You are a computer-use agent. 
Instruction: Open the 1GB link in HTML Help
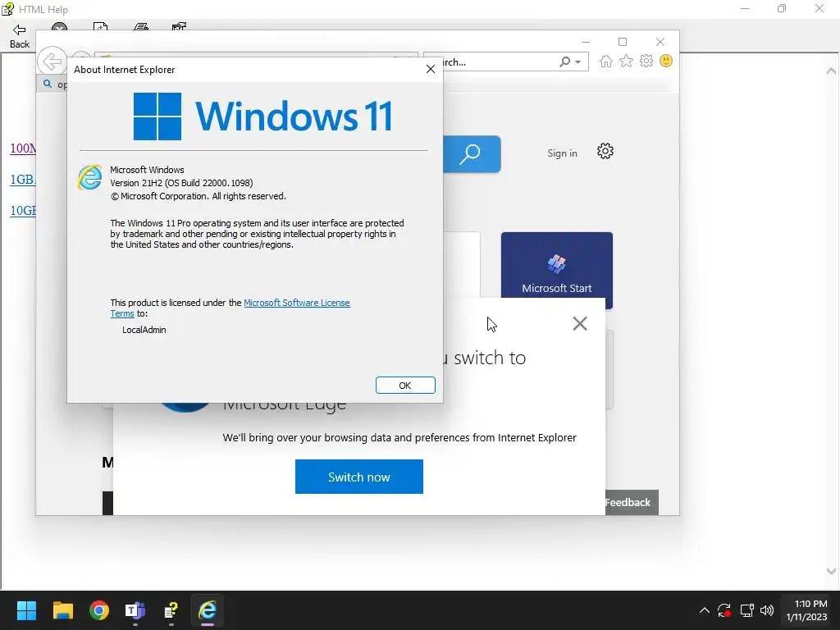coord(23,180)
